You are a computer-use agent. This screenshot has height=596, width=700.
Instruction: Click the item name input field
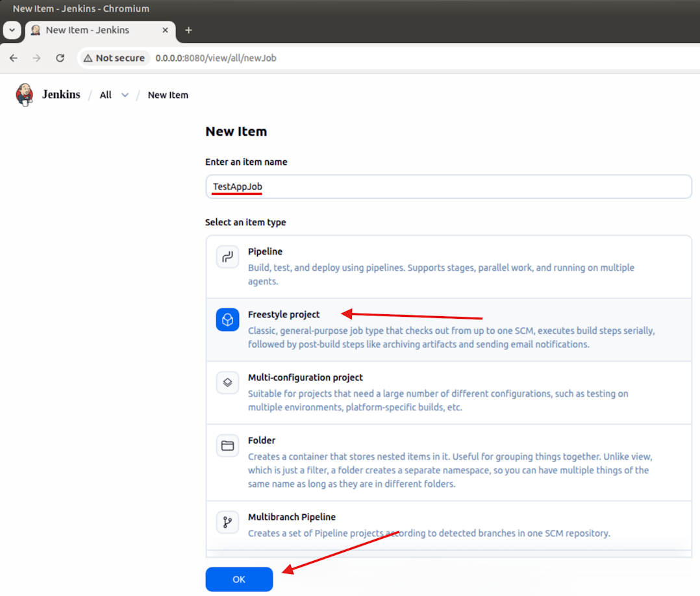448,187
